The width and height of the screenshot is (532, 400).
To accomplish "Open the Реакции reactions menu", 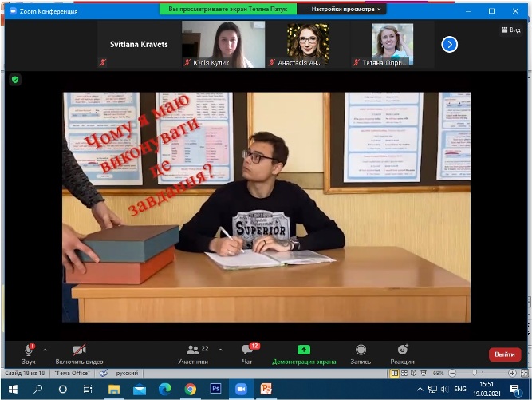I will click(x=402, y=352).
